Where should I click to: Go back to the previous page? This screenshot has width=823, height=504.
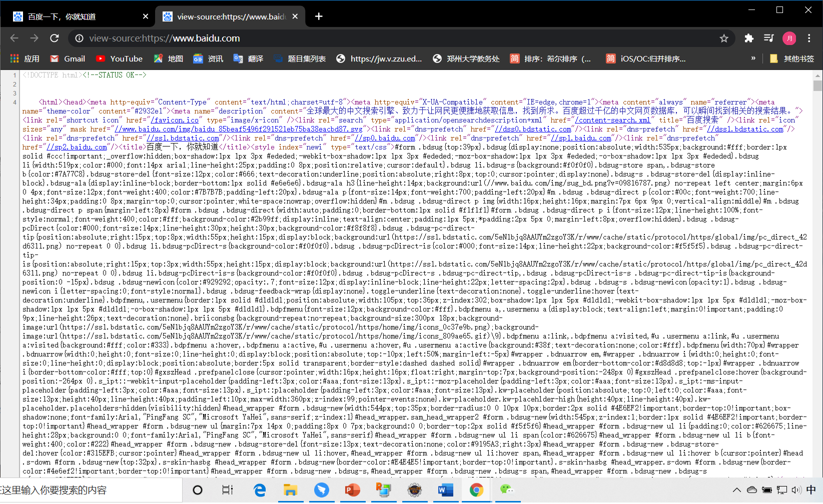pos(14,38)
